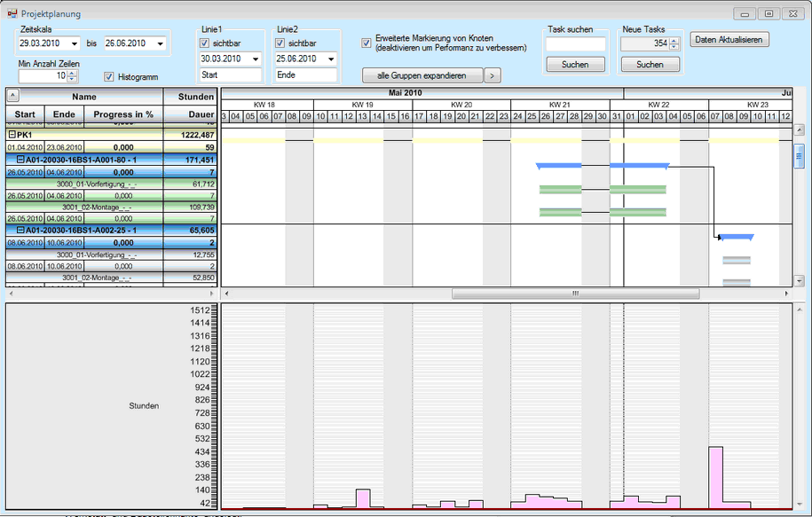Click the Gantt timeline scroll right arrow
This screenshot has height=517, width=812.
pyautogui.click(x=785, y=293)
